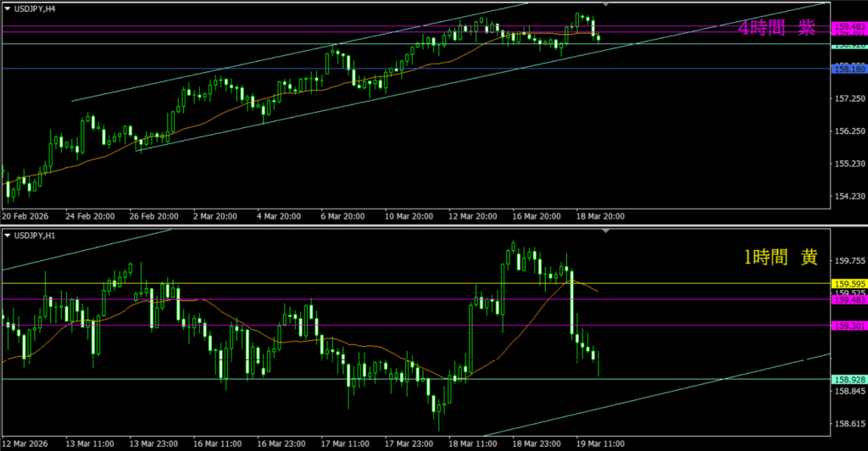
Task: Select the magenta 159.301 price label
Action: [849, 326]
